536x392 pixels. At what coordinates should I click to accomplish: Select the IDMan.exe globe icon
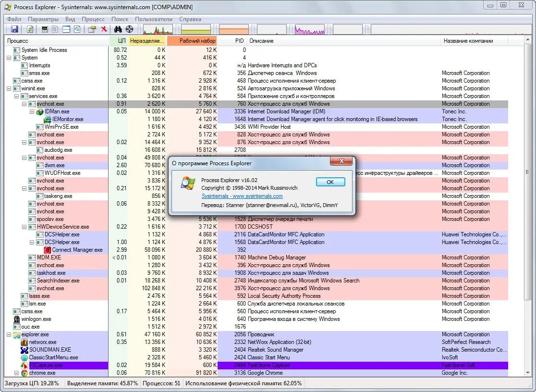click(40, 111)
